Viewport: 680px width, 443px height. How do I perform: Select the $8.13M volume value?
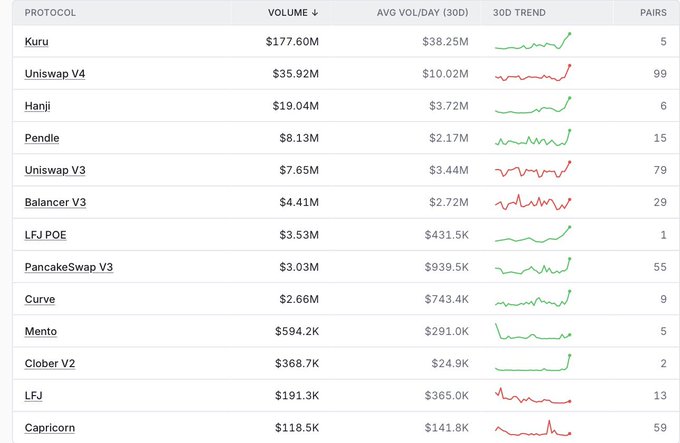[x=299, y=138]
